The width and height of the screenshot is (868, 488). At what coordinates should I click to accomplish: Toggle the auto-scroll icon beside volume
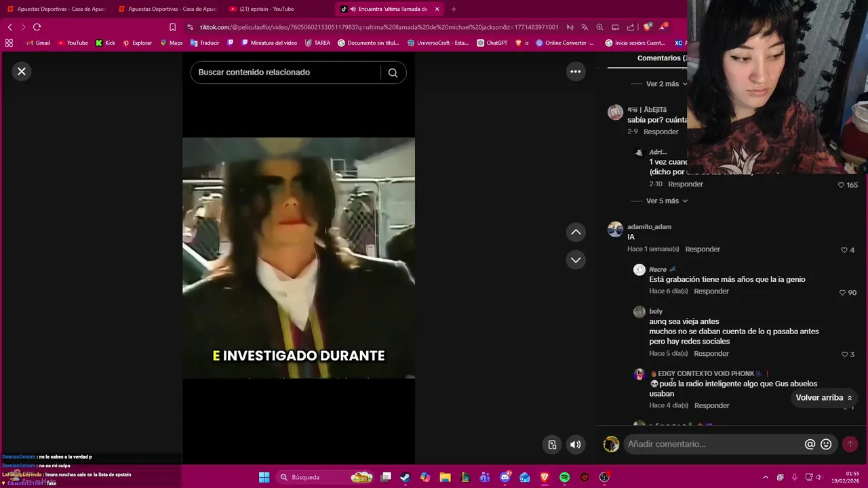tap(552, 445)
